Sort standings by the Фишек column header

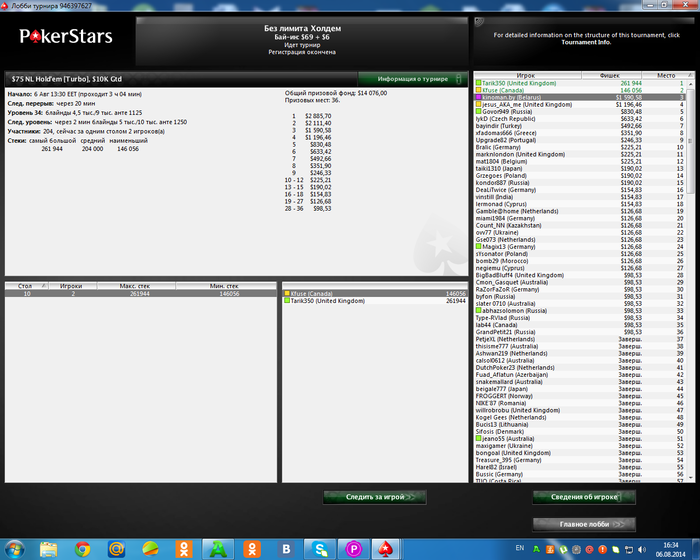click(611, 75)
